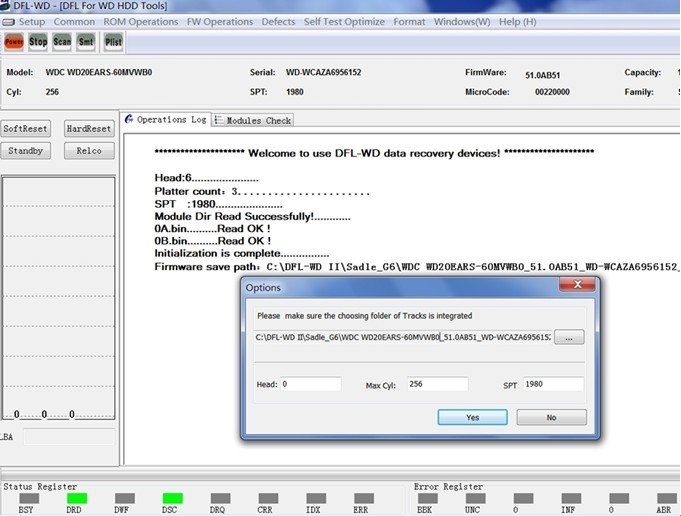Click the SPT input field in Options
The height and width of the screenshot is (516, 681).
[x=553, y=384]
